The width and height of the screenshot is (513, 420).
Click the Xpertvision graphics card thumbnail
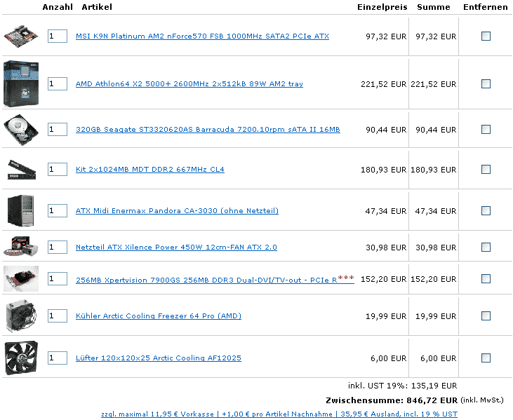point(20,278)
